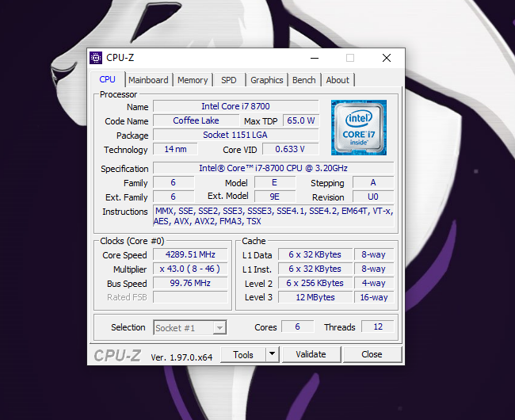Go to the Bench tab
This screenshot has width=515, height=420.
(x=304, y=80)
